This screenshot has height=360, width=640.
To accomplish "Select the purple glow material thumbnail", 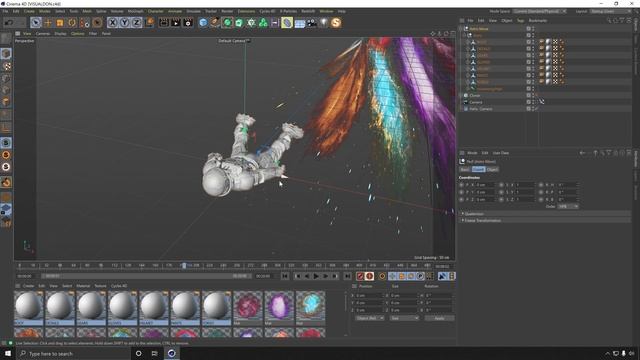I will (279, 308).
